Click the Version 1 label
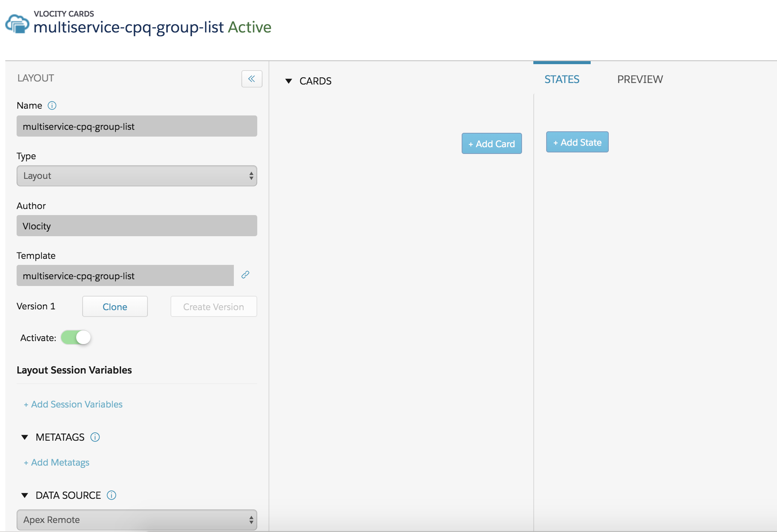Viewport: 777px width, 532px height. click(x=36, y=306)
